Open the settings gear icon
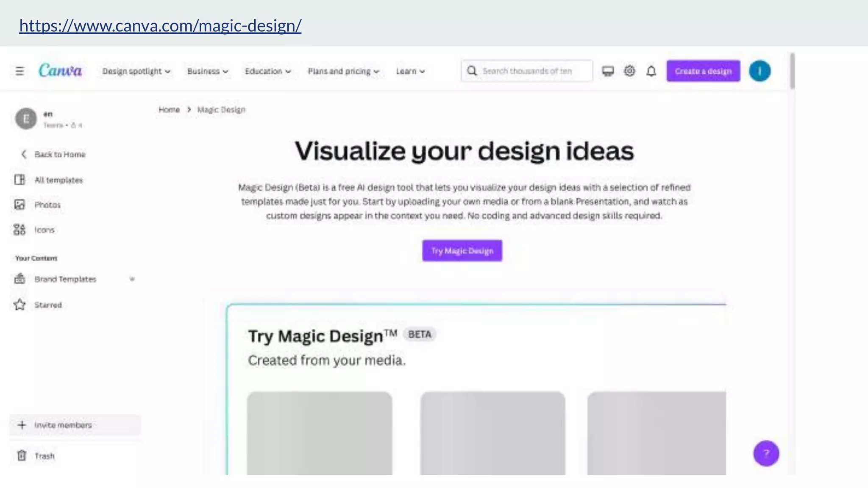868x488 pixels. (630, 71)
